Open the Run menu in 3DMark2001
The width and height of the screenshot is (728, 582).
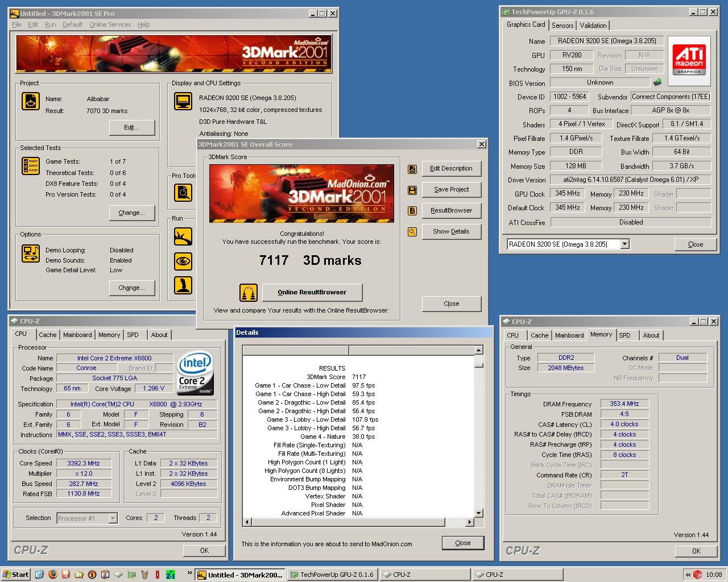pos(51,24)
